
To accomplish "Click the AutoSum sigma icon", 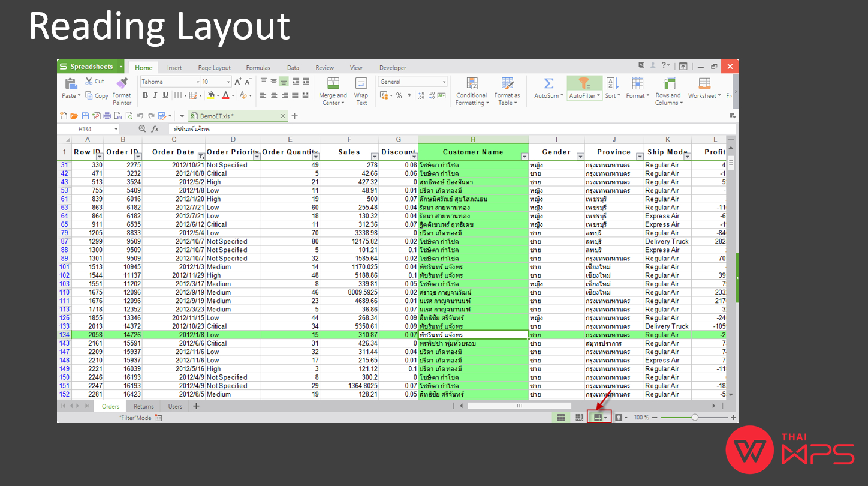I will pos(548,83).
